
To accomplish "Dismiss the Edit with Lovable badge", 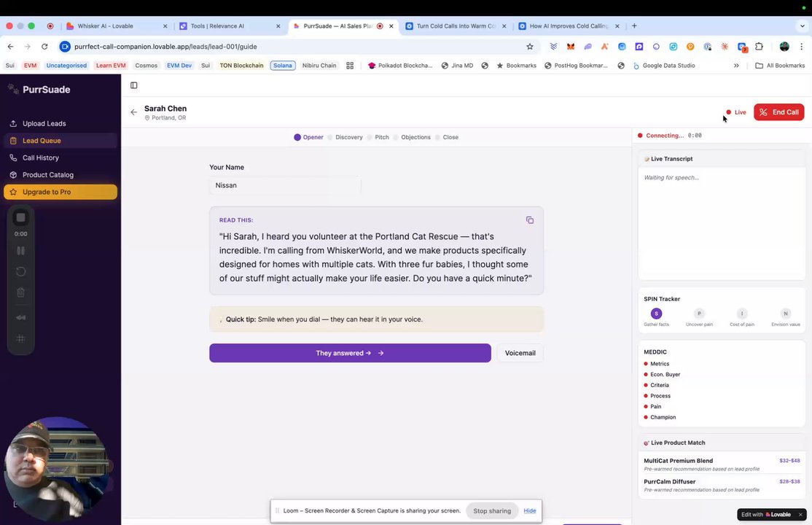I will (800, 515).
